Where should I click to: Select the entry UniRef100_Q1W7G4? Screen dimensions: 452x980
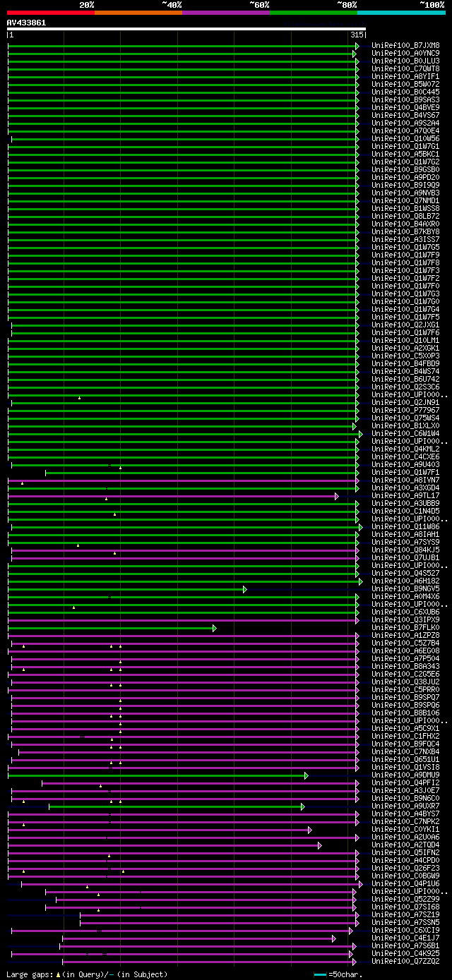405,310
